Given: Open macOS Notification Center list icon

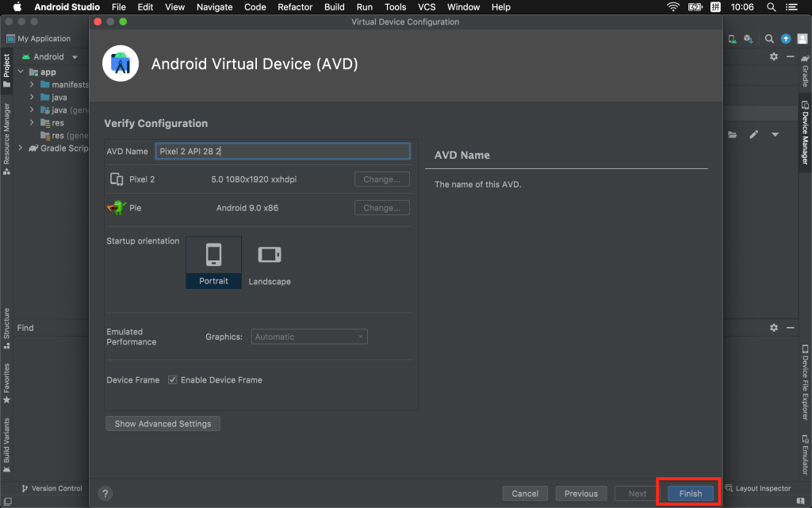Looking at the screenshot, I should pos(792,7).
